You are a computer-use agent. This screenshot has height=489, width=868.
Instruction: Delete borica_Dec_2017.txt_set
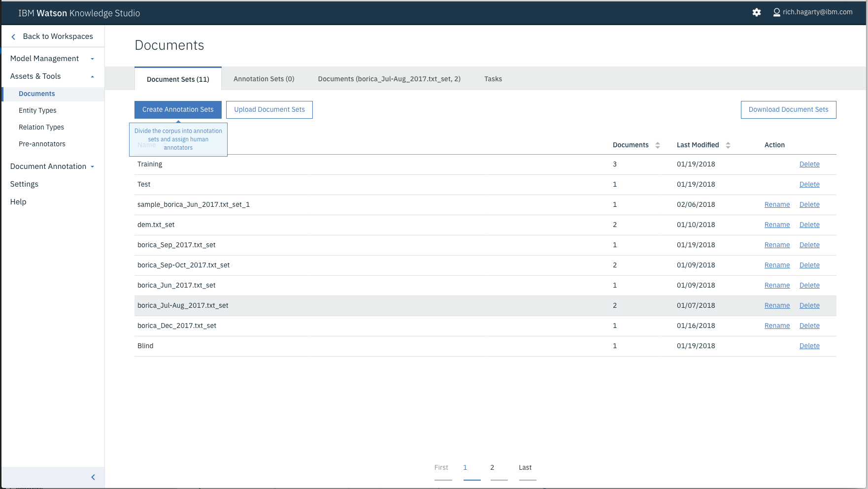click(809, 326)
